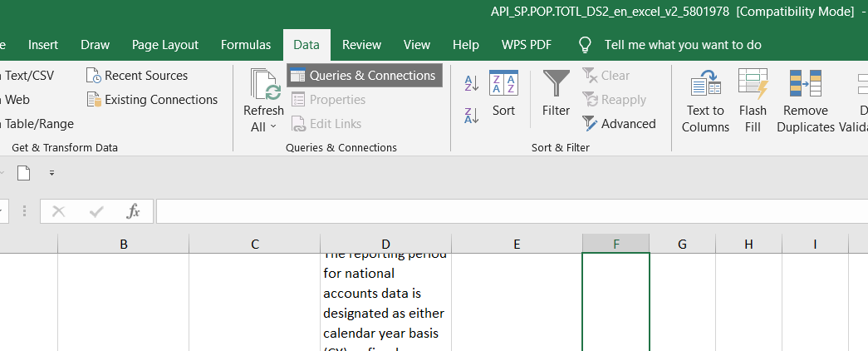Viewport: 868px width, 351px height.
Task: Toggle the Queries & Connections pane
Action: [364, 76]
